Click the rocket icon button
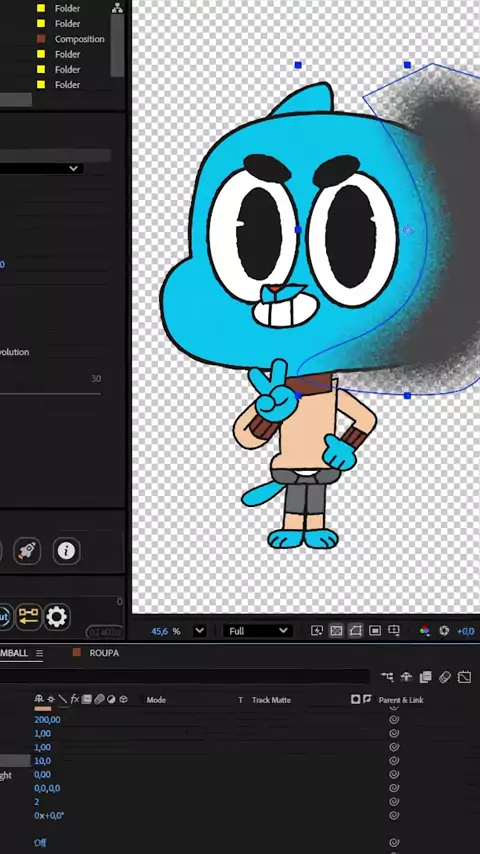 pos(27,551)
